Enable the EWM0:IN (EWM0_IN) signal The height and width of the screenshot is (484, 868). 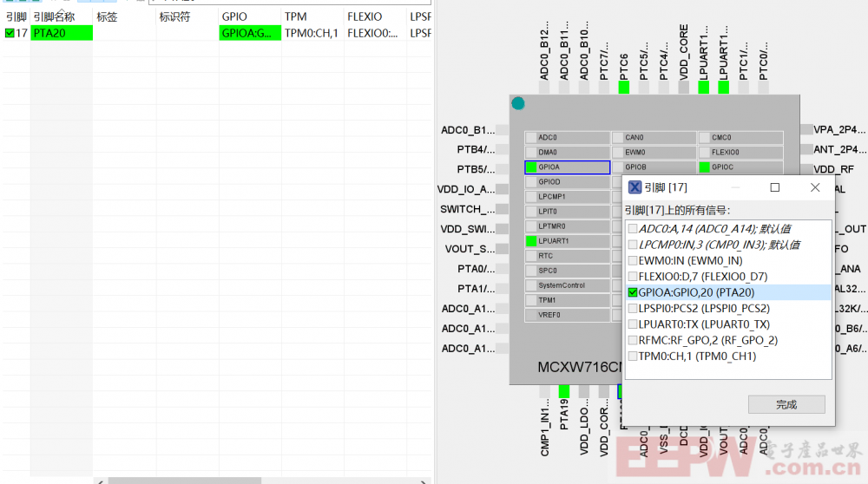tap(633, 260)
